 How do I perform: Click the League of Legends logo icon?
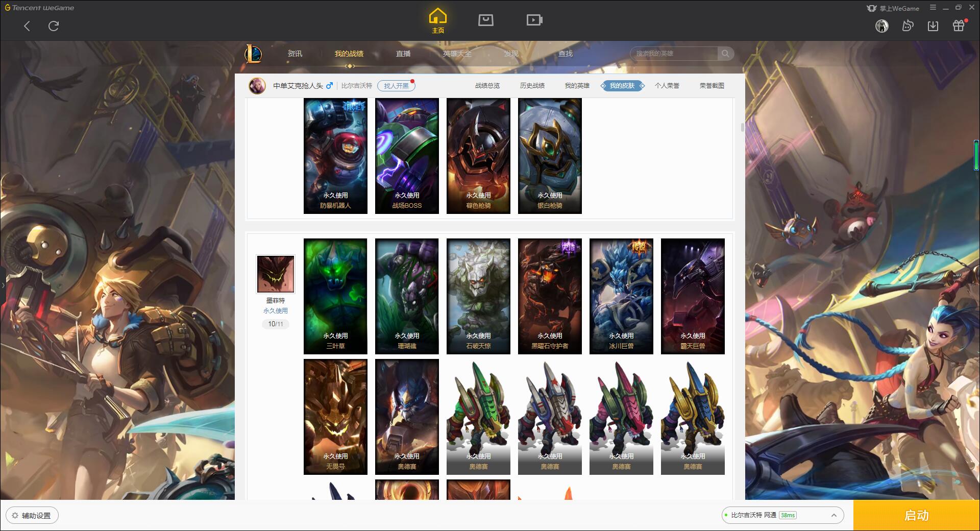point(253,54)
